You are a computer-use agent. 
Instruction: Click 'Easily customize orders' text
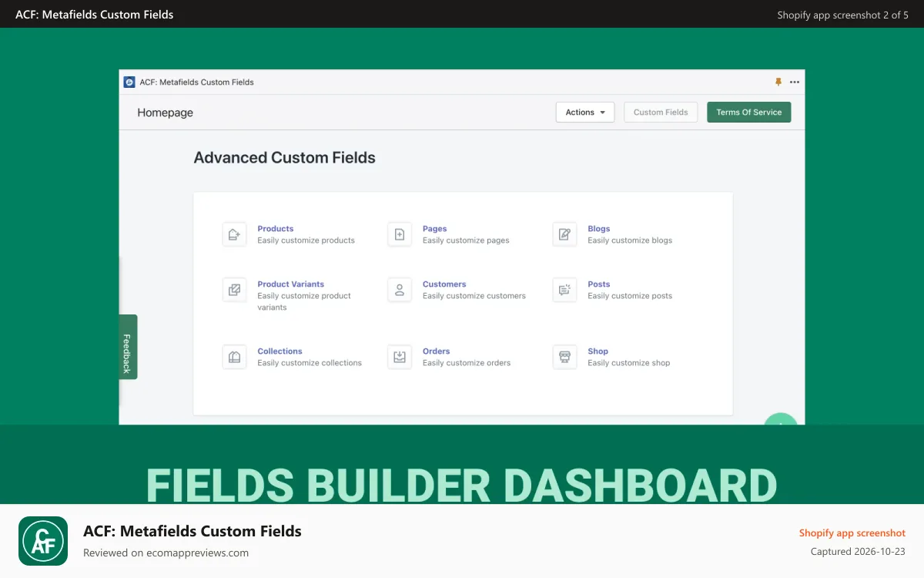(x=467, y=363)
